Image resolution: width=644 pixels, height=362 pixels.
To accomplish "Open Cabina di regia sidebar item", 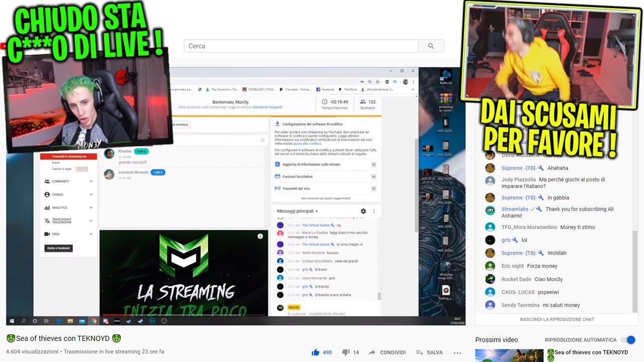I will tap(61, 169).
